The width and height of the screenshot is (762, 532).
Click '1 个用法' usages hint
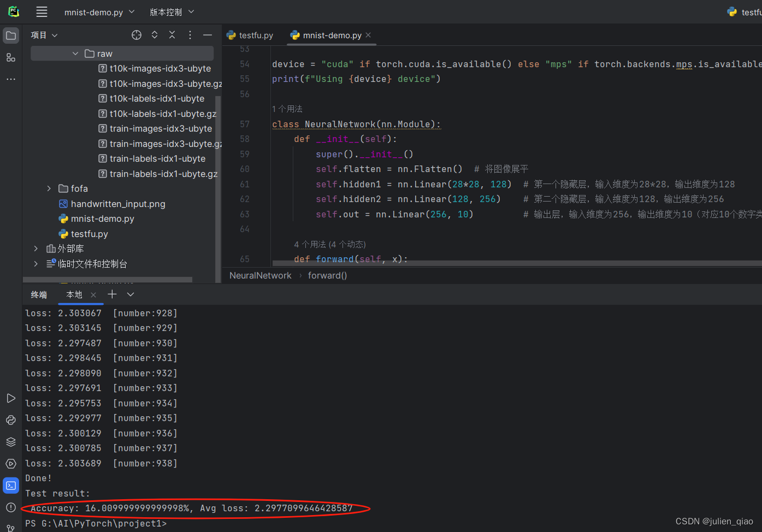point(287,109)
